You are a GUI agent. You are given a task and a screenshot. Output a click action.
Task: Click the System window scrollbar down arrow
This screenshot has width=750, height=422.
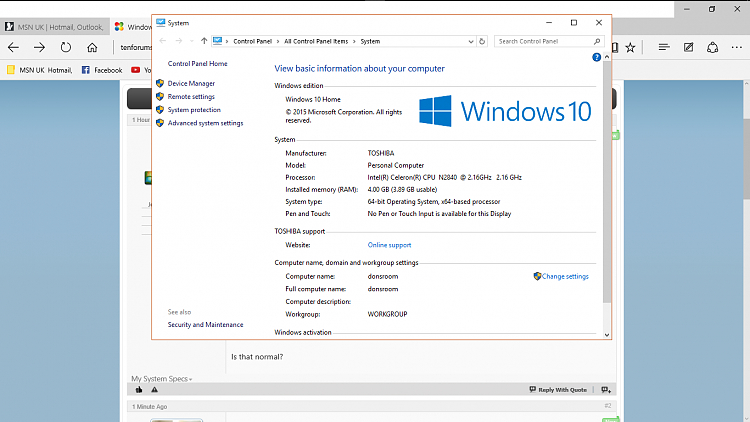pyautogui.click(x=607, y=335)
